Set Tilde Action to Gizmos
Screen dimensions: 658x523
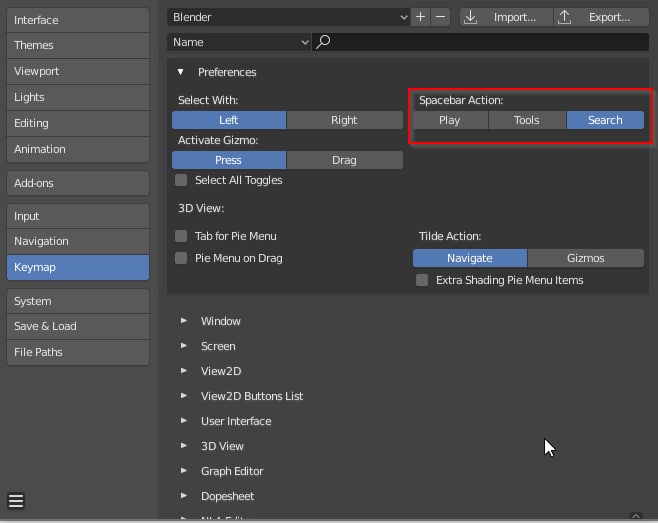pos(586,258)
